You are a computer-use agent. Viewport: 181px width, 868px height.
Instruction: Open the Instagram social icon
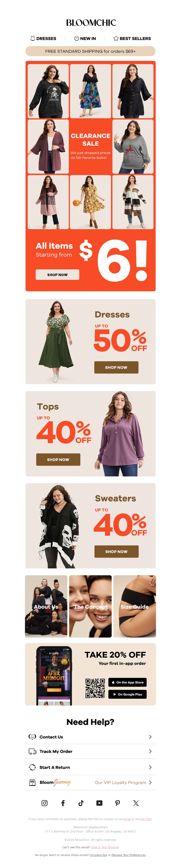point(45,803)
